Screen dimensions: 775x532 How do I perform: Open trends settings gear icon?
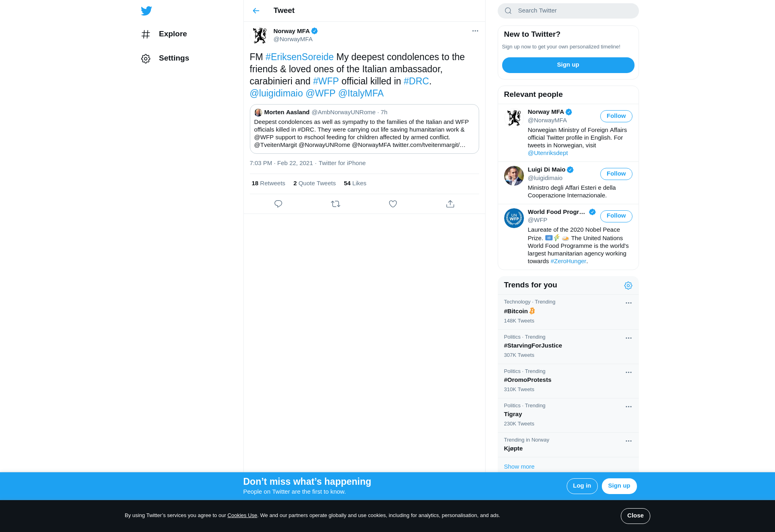(x=628, y=285)
